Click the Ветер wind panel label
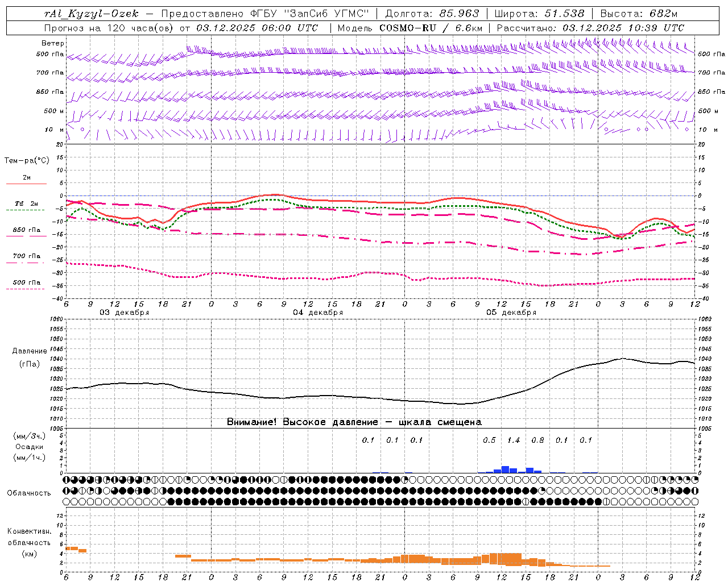The height and width of the screenshot is (582, 728). (x=52, y=43)
